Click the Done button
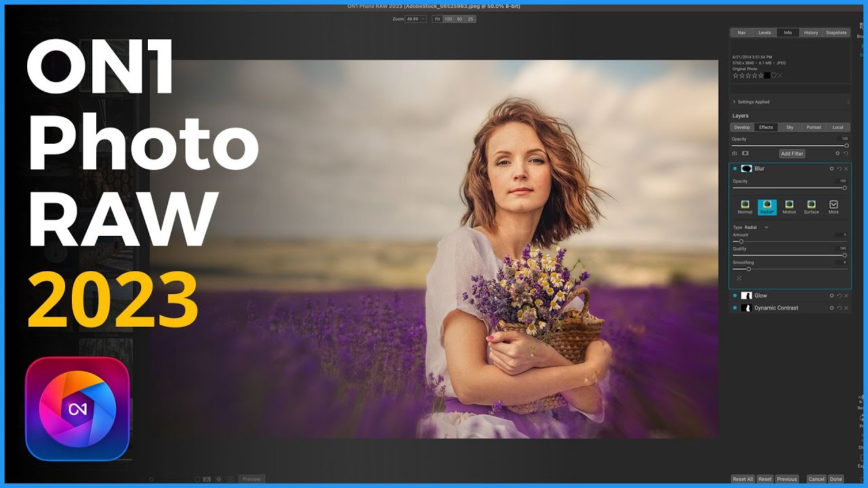 click(836, 479)
